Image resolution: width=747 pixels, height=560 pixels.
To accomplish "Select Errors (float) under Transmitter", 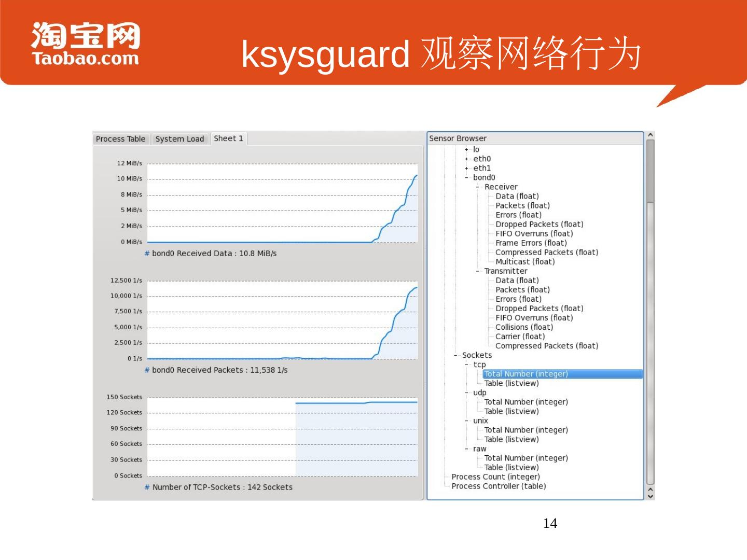I will (518, 299).
